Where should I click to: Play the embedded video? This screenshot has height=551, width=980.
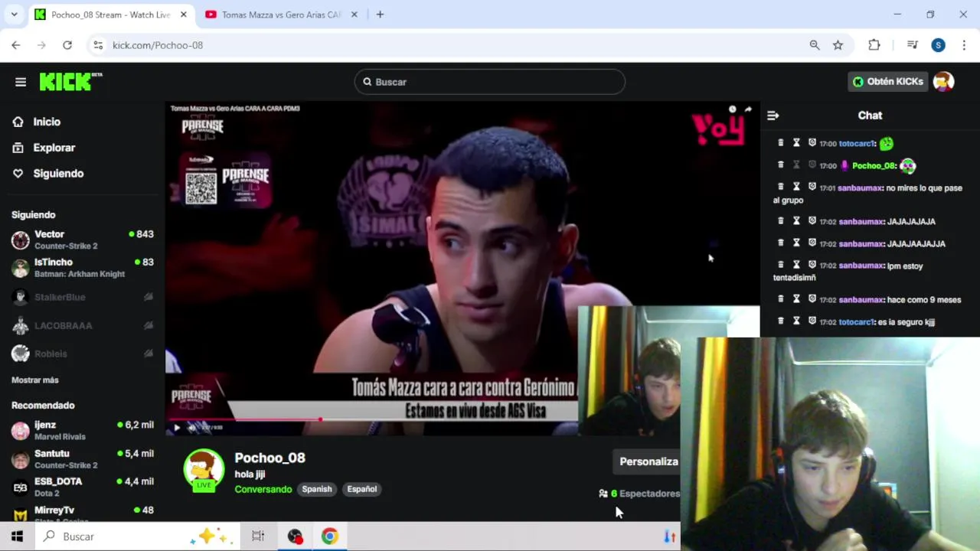177,428
